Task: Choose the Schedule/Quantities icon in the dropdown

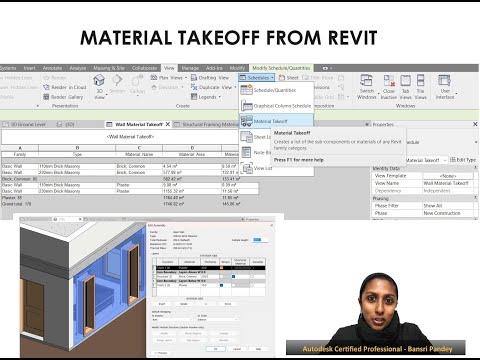Action: [246, 90]
